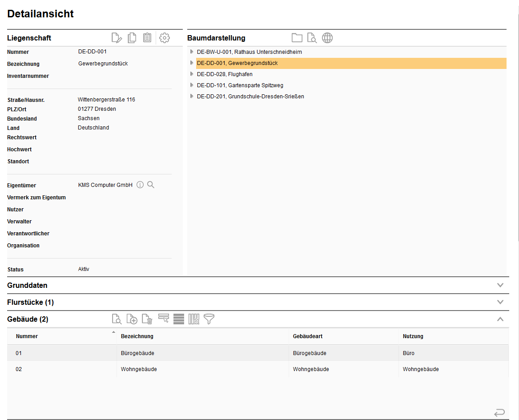519x420 pixels.
Task: Click the folder icon in Baumdarstellung
Action: point(297,38)
